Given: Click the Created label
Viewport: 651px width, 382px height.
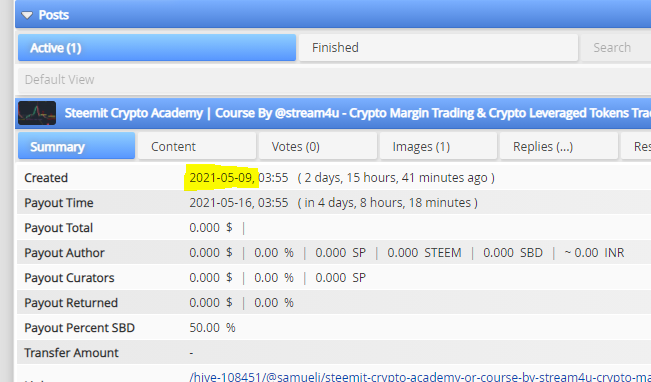Looking at the screenshot, I should coord(46,178).
